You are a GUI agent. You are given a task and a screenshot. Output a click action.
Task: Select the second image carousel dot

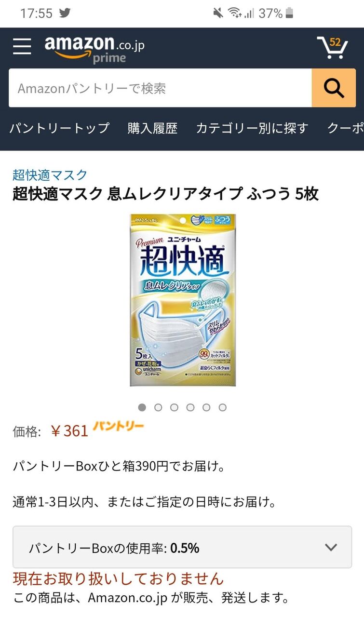click(158, 407)
